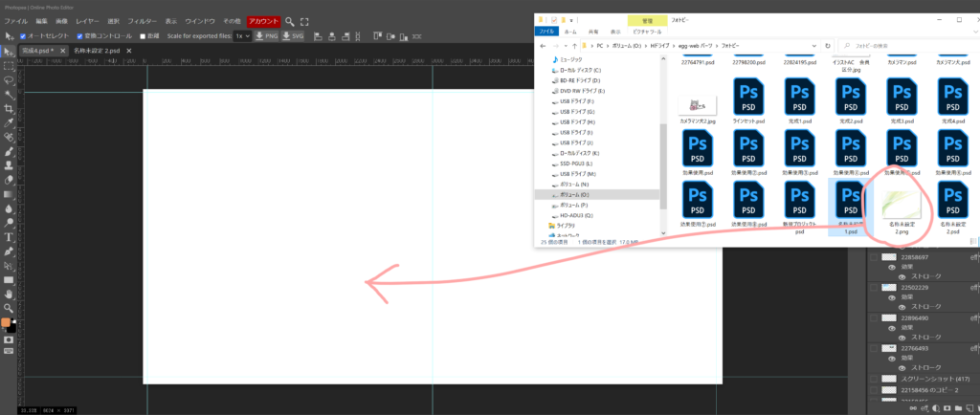Uncheck the 変換コントロール checkbox
The height and width of the screenshot is (415, 980).
click(78, 36)
